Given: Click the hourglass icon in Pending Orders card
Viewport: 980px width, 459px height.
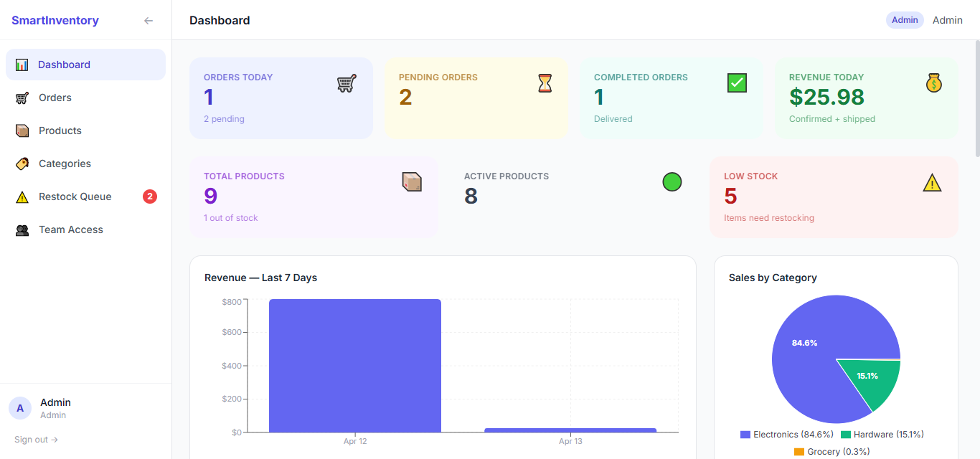Looking at the screenshot, I should pos(545,83).
